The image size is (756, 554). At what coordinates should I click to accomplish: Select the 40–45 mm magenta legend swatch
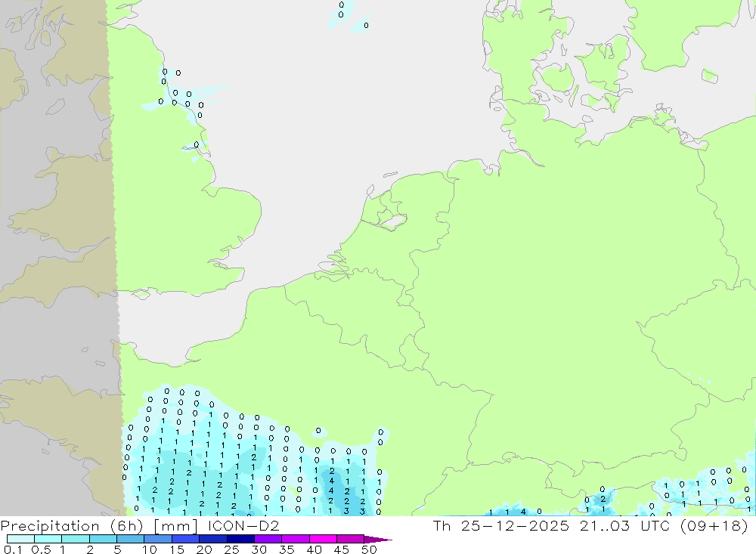pyautogui.click(x=323, y=539)
